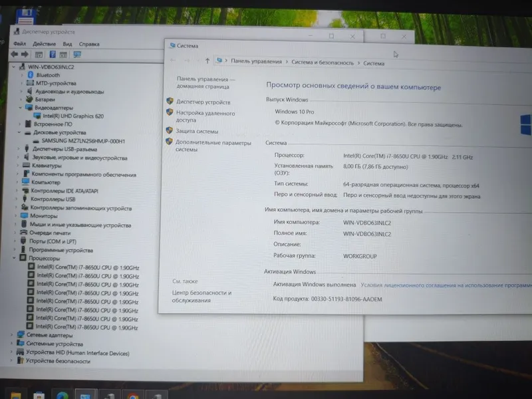Expand Диспетчеры USB-разъема category
Viewport: 532px width, 399px height.
(x=19, y=149)
